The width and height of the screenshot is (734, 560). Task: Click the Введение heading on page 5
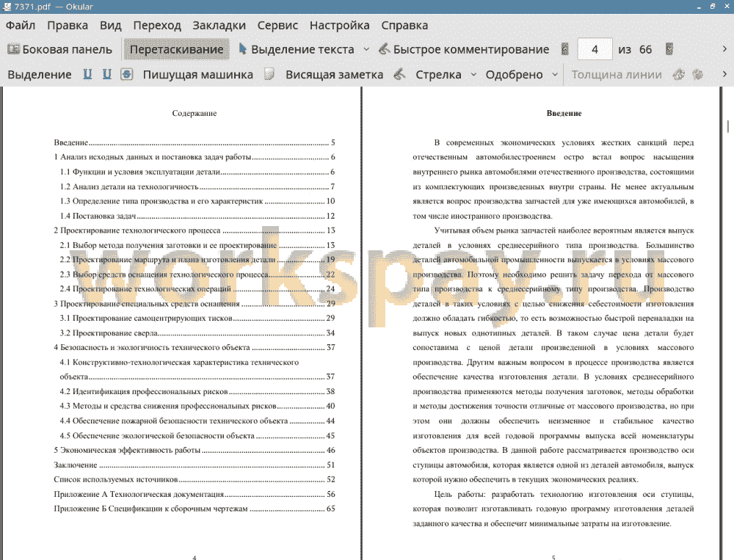(564, 113)
